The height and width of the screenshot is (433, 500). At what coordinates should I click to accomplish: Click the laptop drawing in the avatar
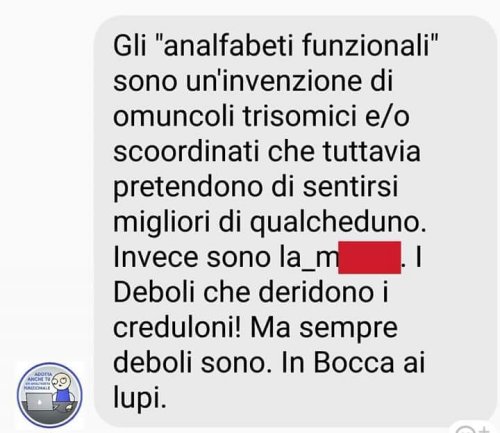click(40, 402)
